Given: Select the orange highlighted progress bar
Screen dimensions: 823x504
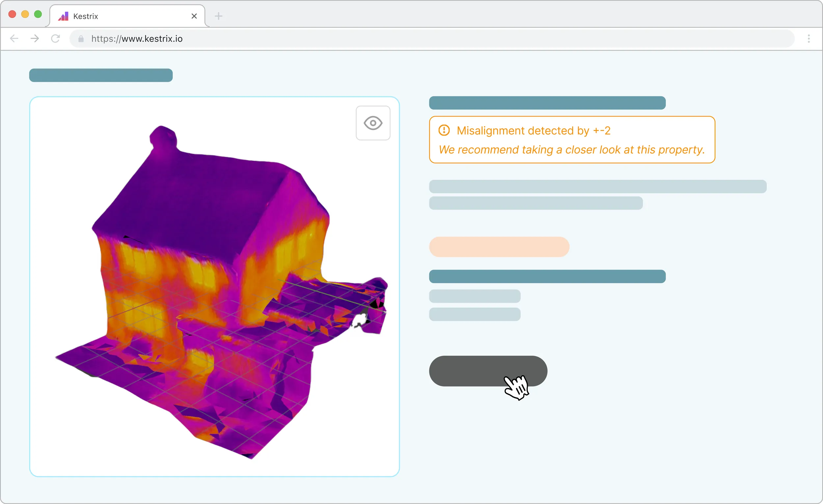Looking at the screenshot, I should [499, 247].
